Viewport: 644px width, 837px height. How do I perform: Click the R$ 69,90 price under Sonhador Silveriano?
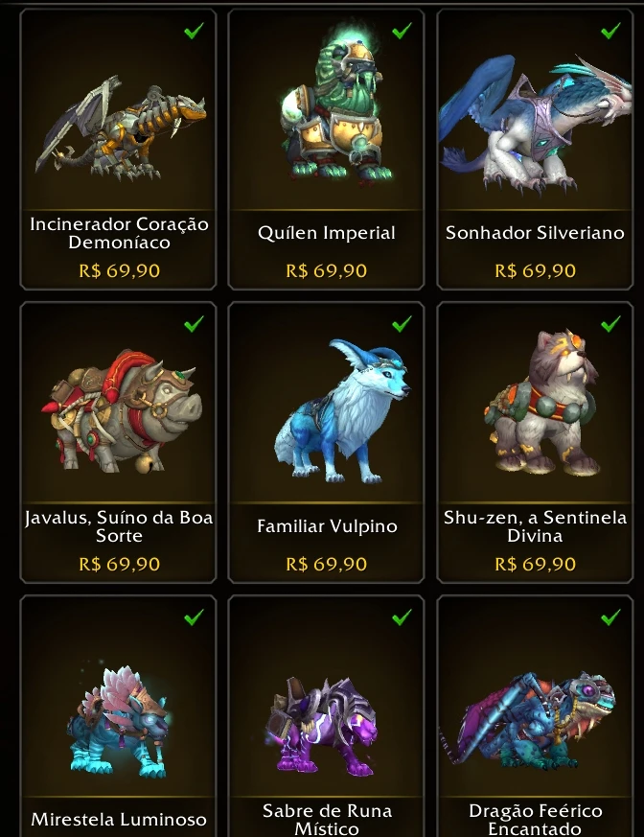[x=535, y=270]
